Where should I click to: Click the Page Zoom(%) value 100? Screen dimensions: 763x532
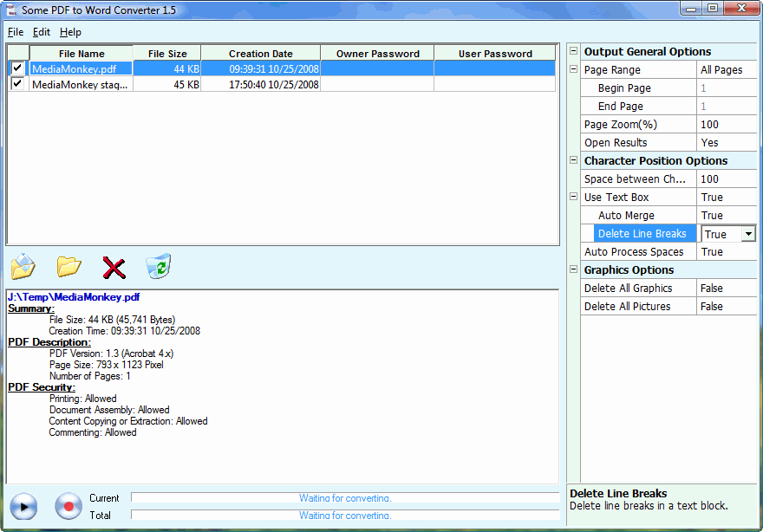coord(727,124)
